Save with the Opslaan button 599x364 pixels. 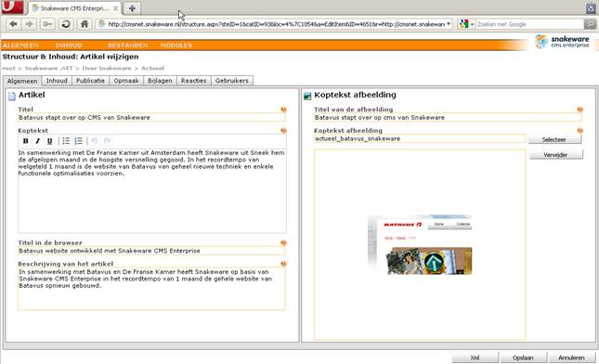coord(523,357)
